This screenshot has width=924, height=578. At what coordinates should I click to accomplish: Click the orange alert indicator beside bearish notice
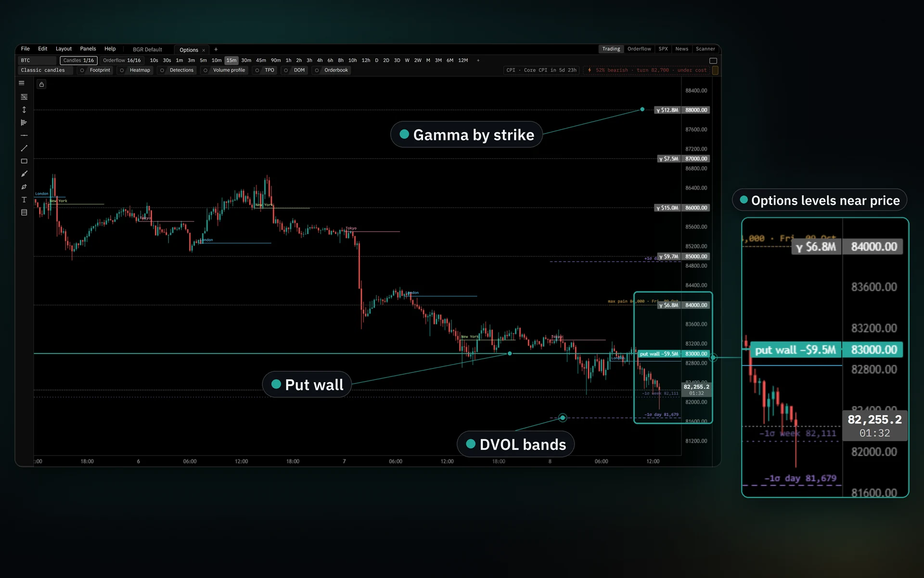pyautogui.click(x=715, y=70)
